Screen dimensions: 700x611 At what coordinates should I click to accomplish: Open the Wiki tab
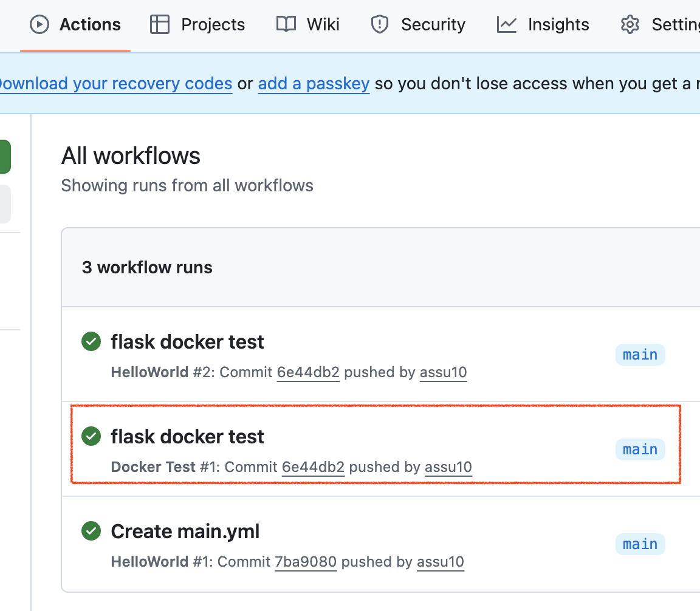tap(323, 24)
